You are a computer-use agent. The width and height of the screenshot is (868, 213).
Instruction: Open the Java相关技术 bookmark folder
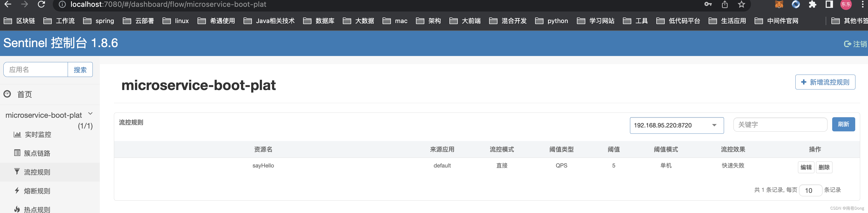(269, 21)
